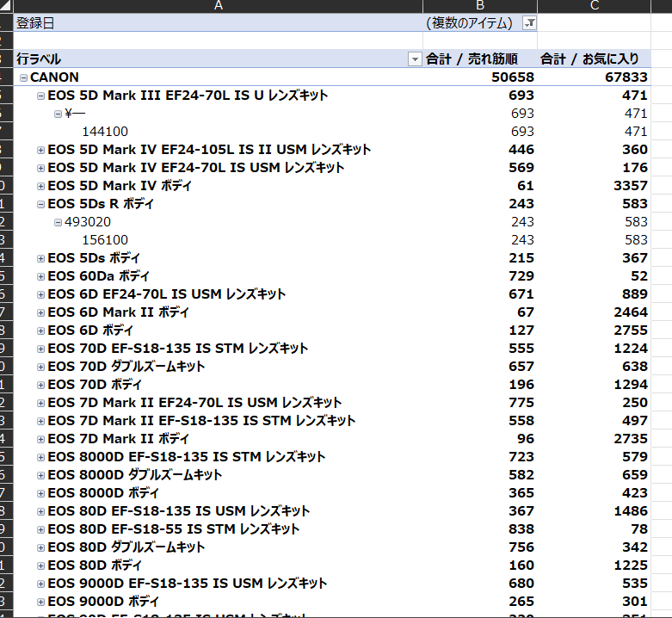
Task: Collapse EOS 5Ds R ボディ row
Action: point(40,204)
